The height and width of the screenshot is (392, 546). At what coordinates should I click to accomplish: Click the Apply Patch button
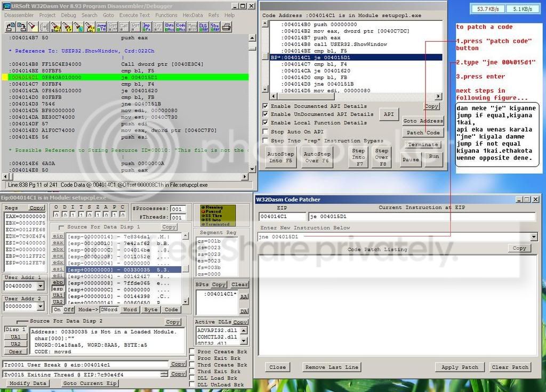[460, 367]
